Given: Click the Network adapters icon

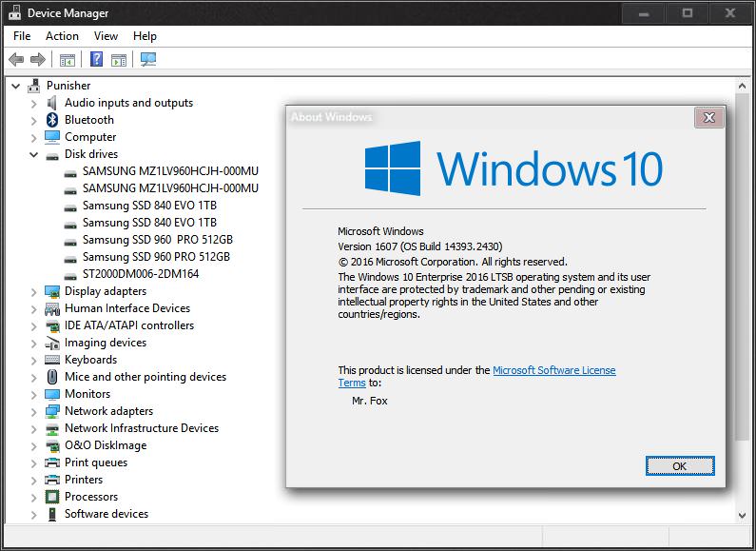Looking at the screenshot, I should (x=52, y=411).
